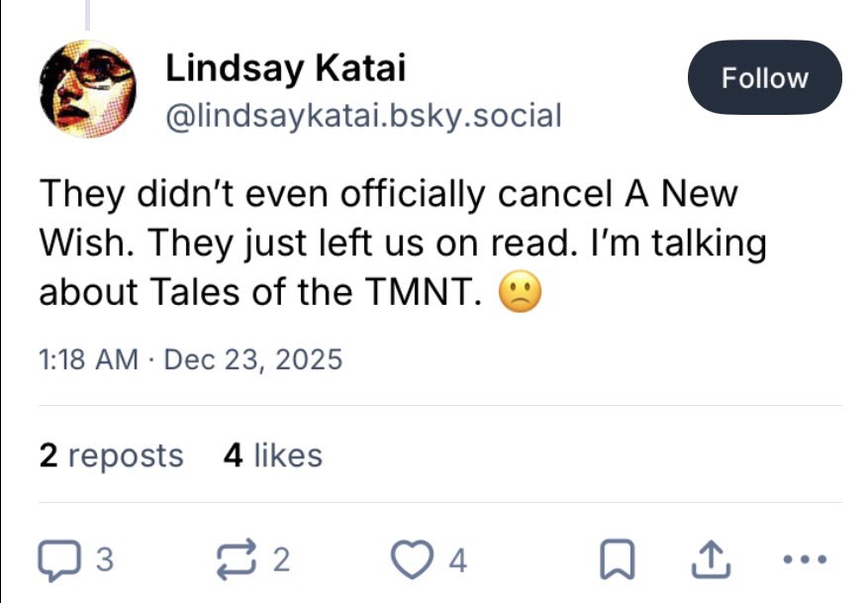Viewport: 868px width, 603px height.
Task: Click the reply count number 3
Action: point(104,561)
